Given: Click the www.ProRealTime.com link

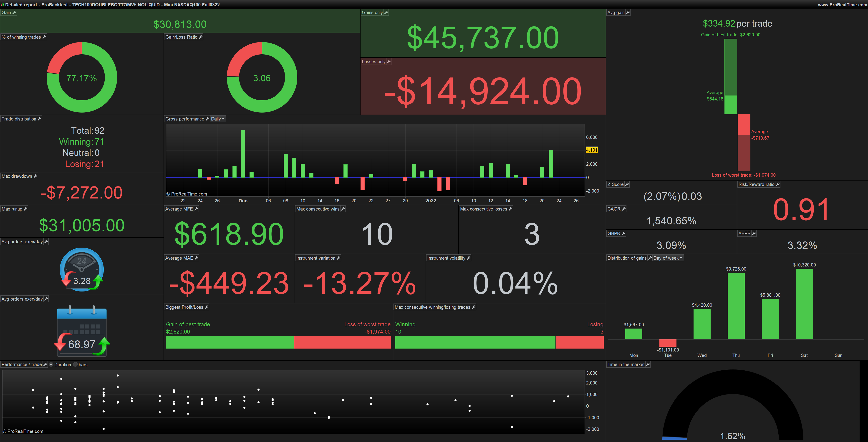Looking at the screenshot, I should [842, 5].
